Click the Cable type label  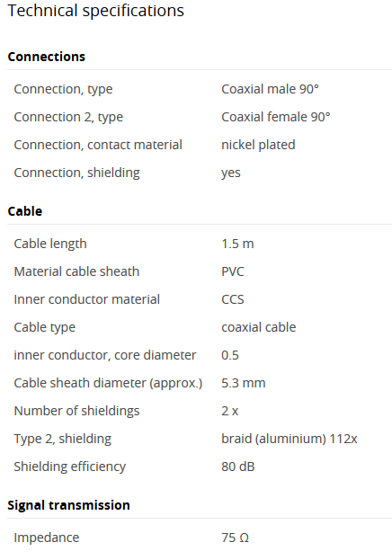tap(45, 327)
